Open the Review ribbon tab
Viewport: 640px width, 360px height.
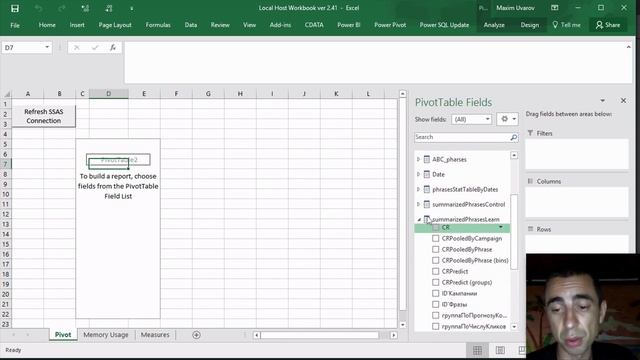220,25
